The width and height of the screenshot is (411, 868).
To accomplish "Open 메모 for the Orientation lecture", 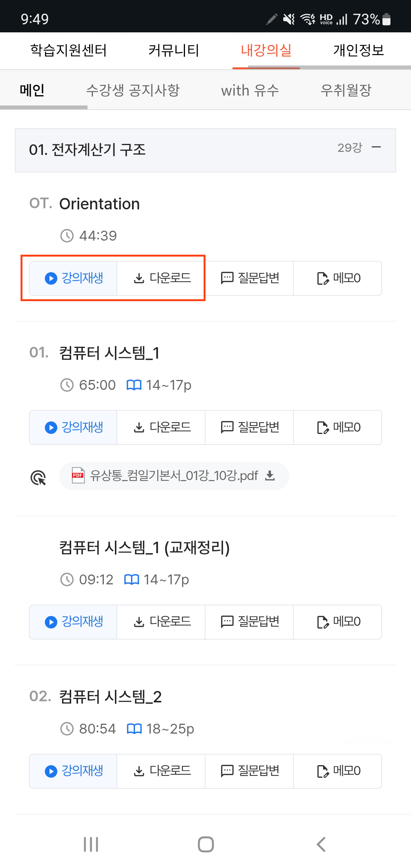I will (x=338, y=278).
